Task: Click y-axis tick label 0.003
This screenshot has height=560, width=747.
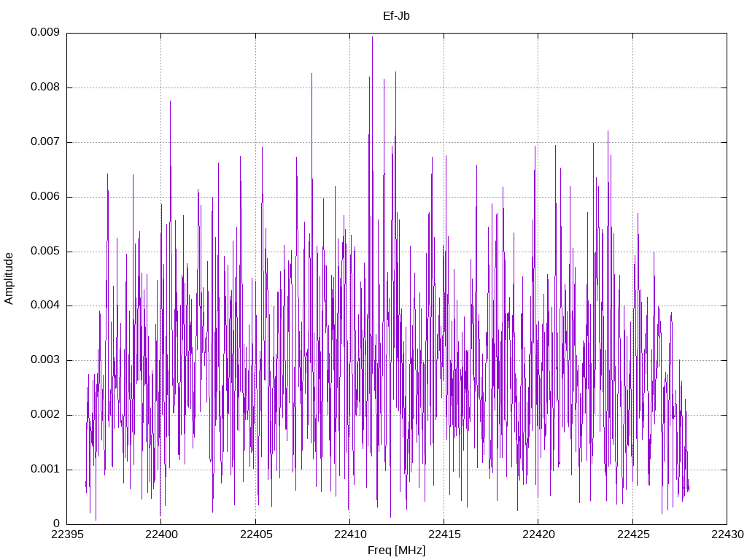Action: coord(45,360)
